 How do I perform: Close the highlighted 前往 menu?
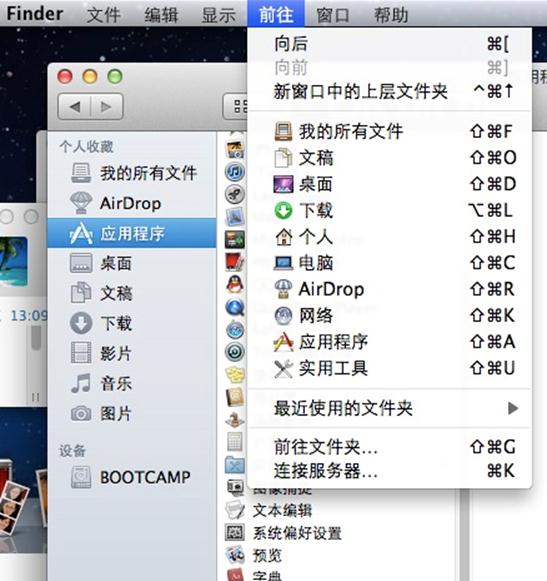point(276,14)
